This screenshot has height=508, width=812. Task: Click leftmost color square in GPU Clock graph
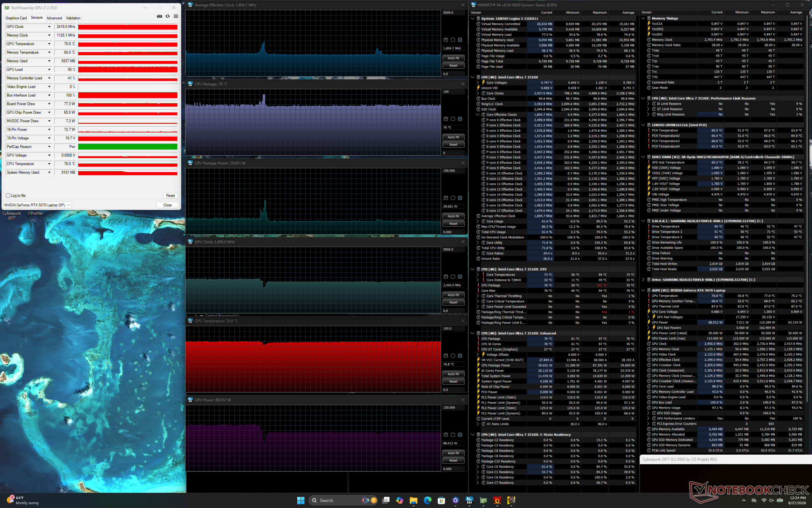pyautogui.click(x=446, y=277)
